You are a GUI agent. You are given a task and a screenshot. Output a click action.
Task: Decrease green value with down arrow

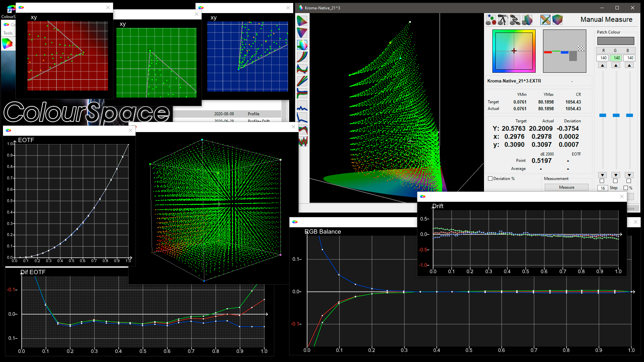coord(616,175)
